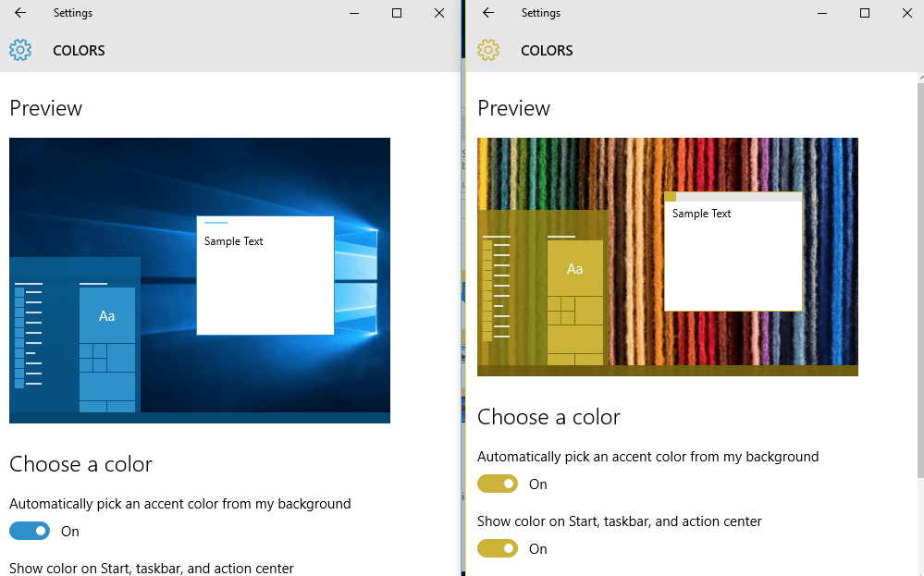This screenshot has height=576, width=924.
Task: Click the vertical scrollbar thumb in yellow window
Action: [918, 277]
